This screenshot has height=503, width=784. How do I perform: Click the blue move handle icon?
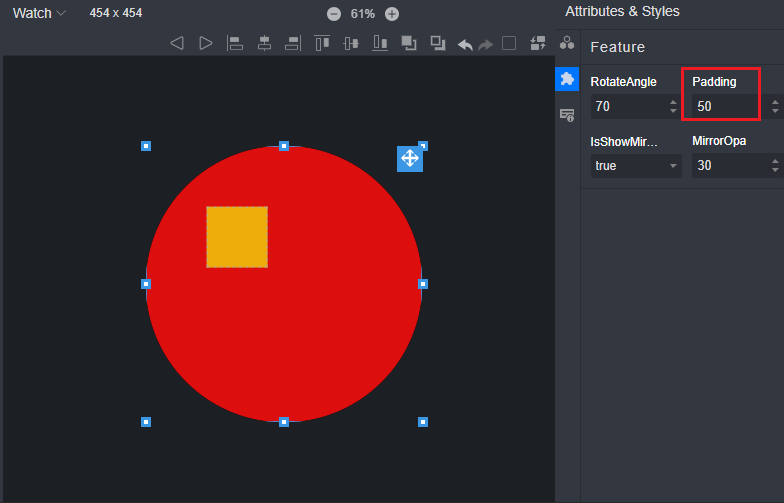[x=410, y=158]
